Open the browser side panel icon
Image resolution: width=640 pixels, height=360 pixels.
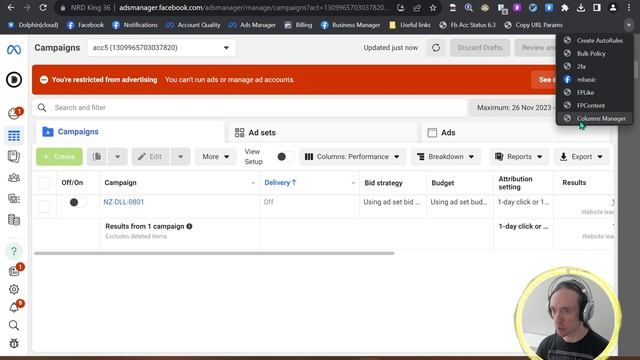point(597,8)
